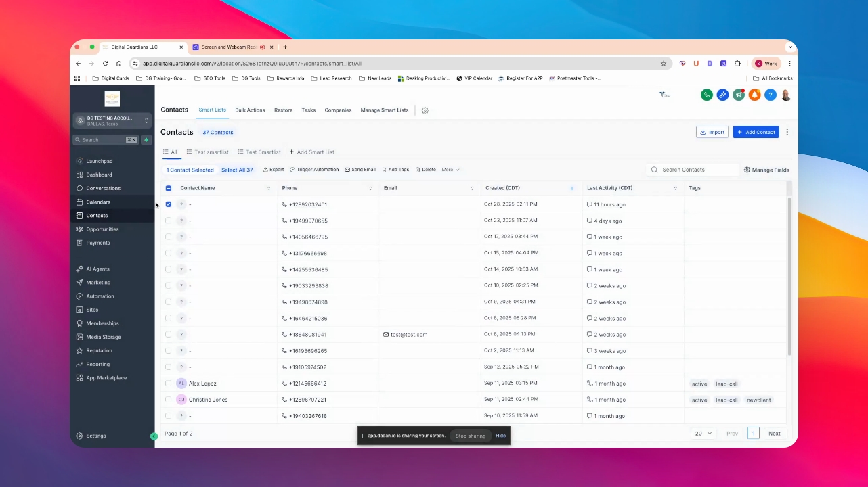Click the three-dot menu next to Add Contact
The height and width of the screenshot is (487, 868).
click(787, 132)
